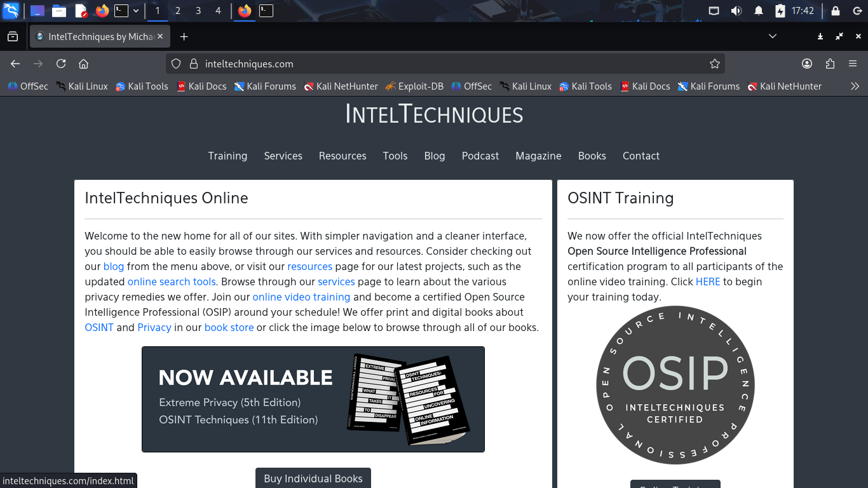Open the Training menu item
This screenshot has width=868, height=488.
(227, 156)
